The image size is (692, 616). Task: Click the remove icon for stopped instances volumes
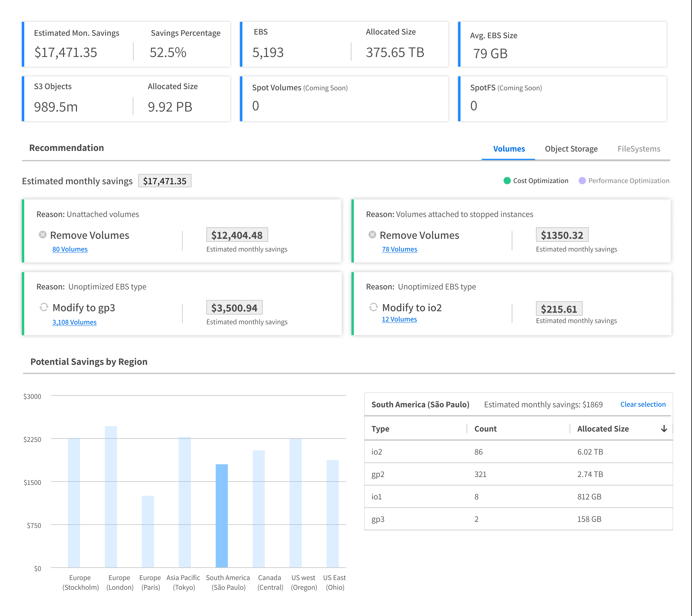(x=372, y=235)
